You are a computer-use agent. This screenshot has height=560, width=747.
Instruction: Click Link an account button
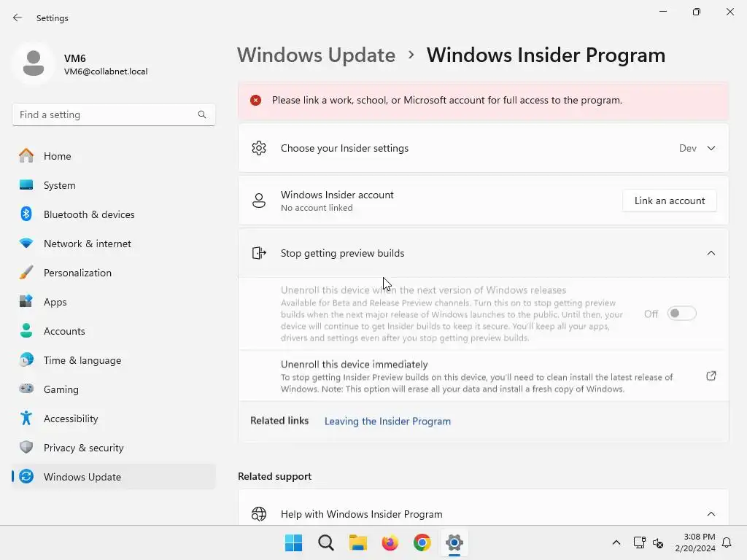pos(670,201)
